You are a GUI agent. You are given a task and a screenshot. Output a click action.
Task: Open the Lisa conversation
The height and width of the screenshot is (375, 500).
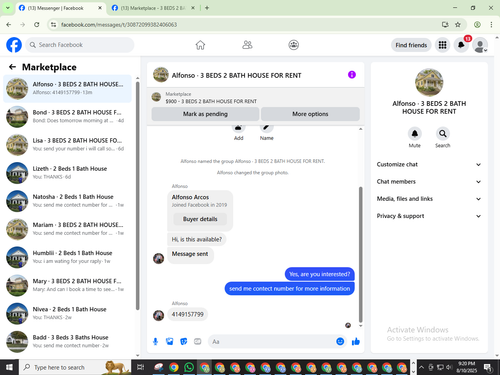[x=67, y=145]
